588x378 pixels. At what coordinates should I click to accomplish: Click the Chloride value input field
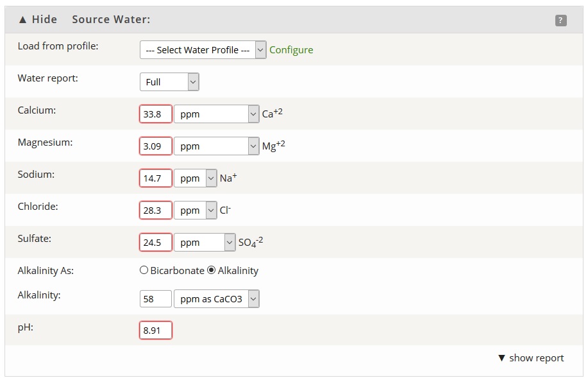click(x=156, y=210)
